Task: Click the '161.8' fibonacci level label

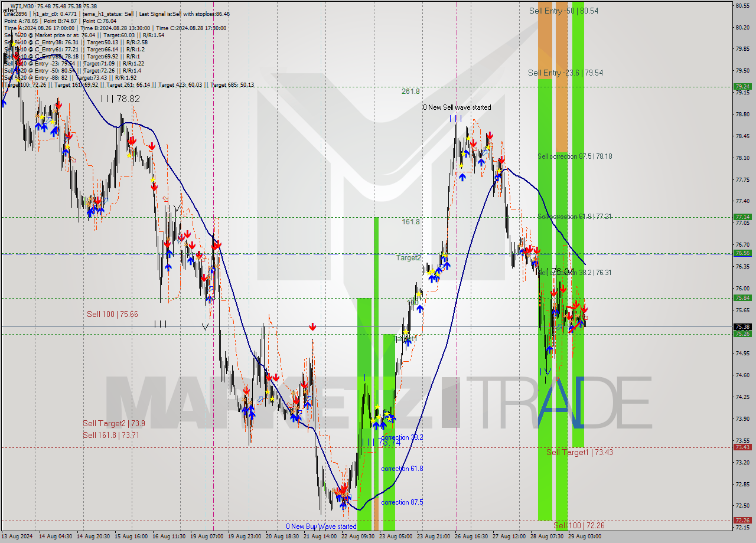Action: (x=410, y=222)
